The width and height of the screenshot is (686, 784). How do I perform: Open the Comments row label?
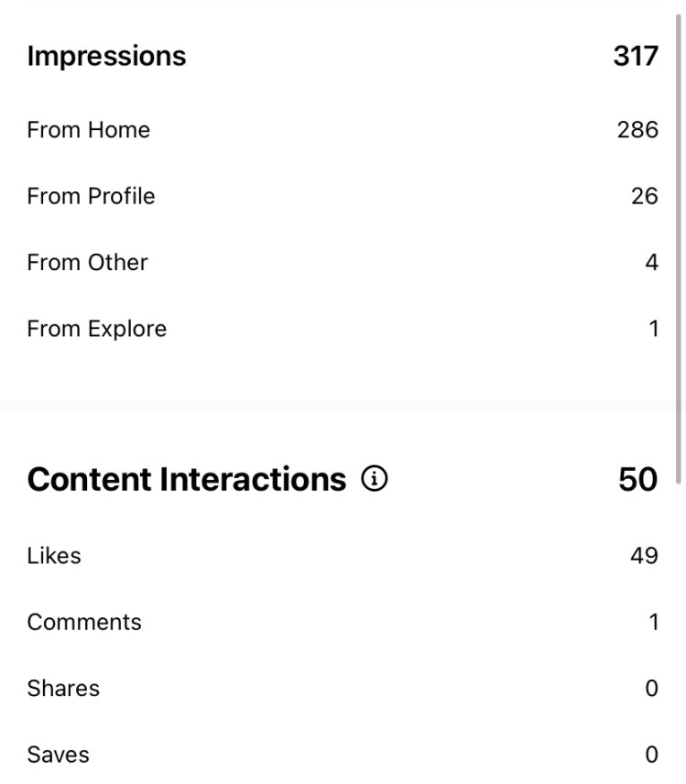pyautogui.click(x=84, y=622)
